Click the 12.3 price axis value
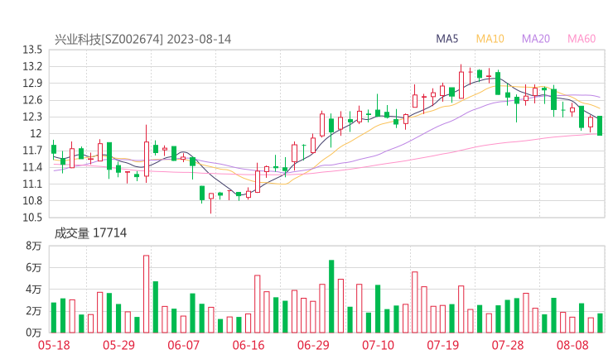This screenshot has width=613, height=364. (x=32, y=117)
